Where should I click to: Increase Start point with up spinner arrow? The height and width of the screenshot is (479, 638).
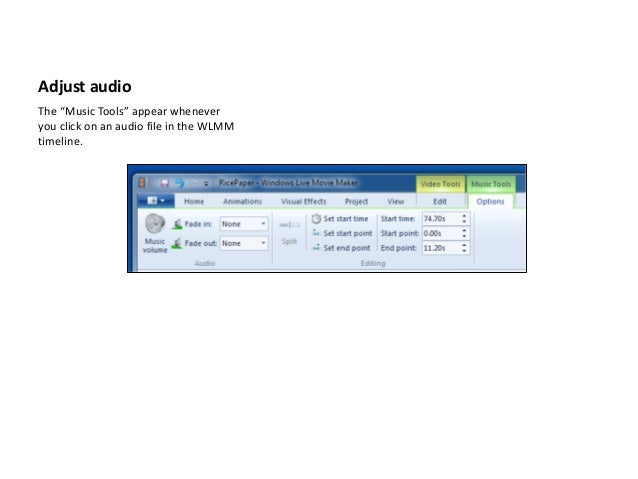click(464, 230)
